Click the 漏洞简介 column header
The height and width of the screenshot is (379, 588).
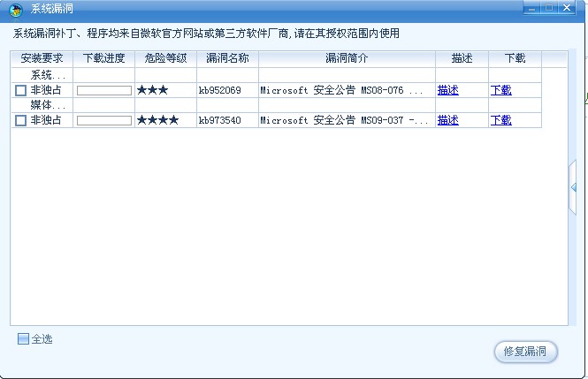pos(347,59)
